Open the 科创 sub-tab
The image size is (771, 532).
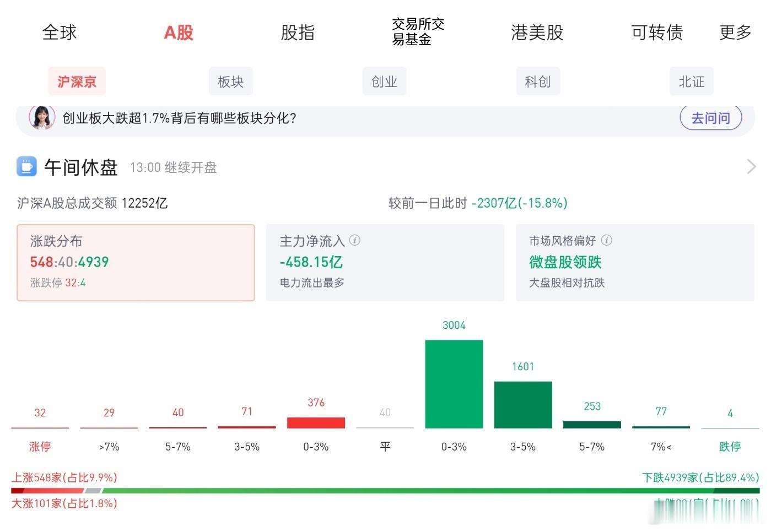point(538,82)
